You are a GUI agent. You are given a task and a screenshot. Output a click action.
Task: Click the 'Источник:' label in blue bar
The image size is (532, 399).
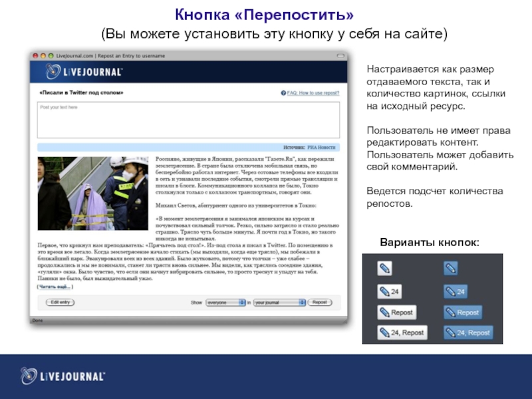(x=294, y=147)
